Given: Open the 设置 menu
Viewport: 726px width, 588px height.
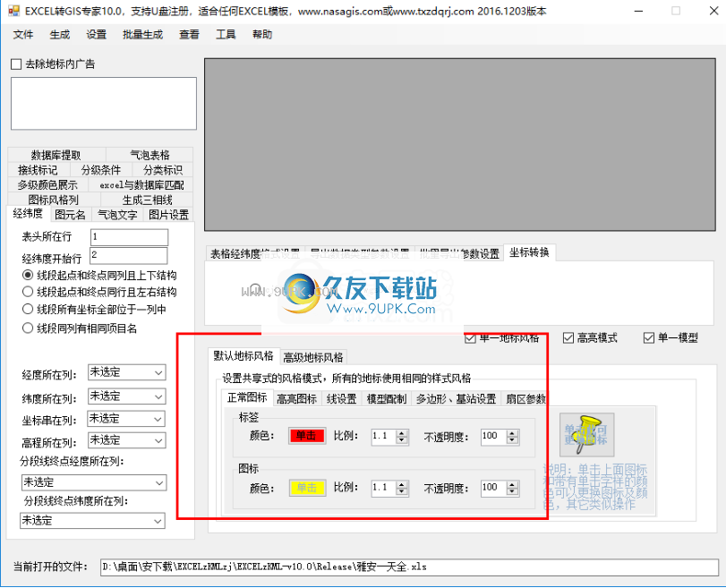Looking at the screenshot, I should point(97,35).
